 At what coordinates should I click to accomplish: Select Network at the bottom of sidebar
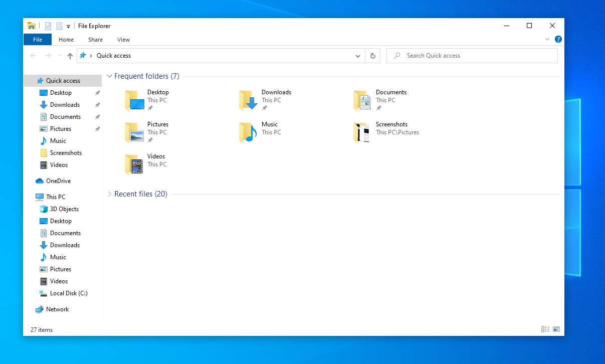[56, 309]
